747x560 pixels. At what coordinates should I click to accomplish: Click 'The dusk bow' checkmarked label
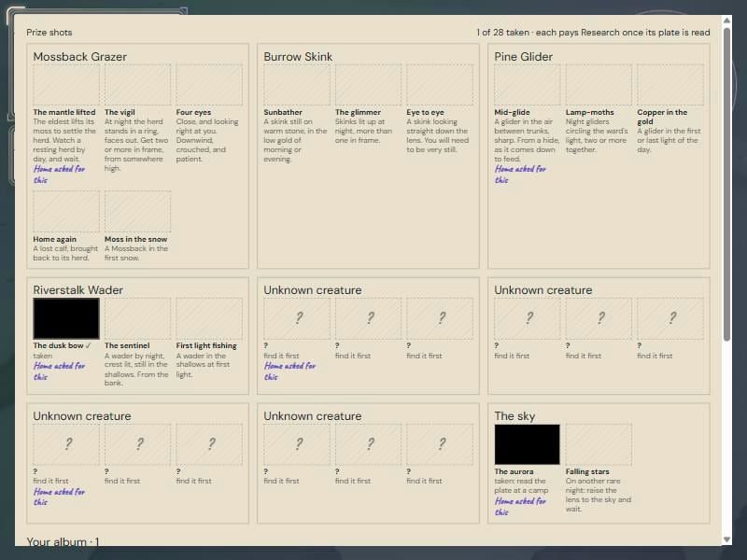click(62, 345)
